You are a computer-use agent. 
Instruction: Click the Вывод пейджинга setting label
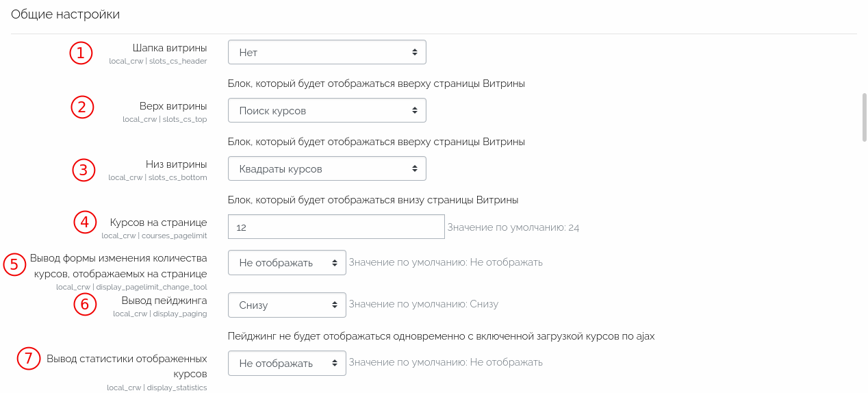(164, 301)
